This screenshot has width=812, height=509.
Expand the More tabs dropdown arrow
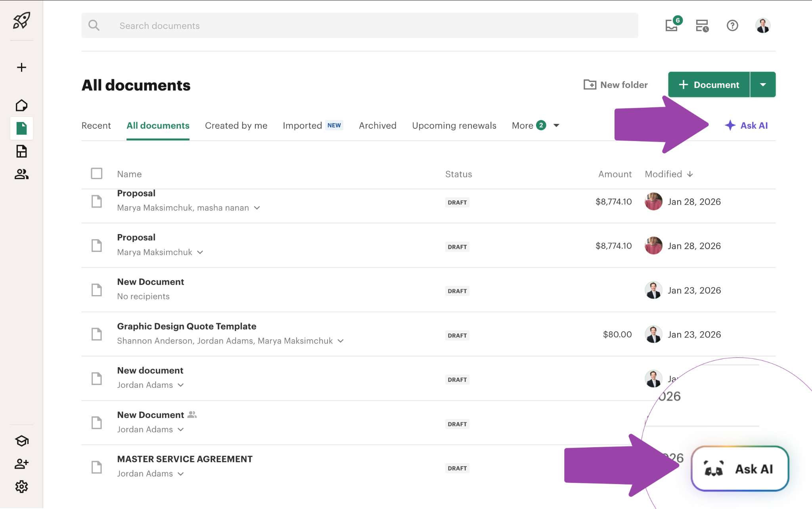point(556,126)
